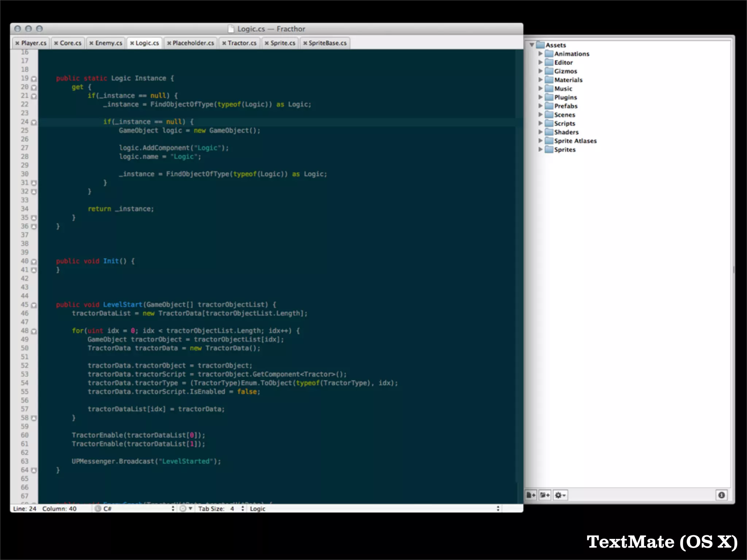Fold the if block at line 21
This screenshot has height=560, width=747.
[x=34, y=96]
